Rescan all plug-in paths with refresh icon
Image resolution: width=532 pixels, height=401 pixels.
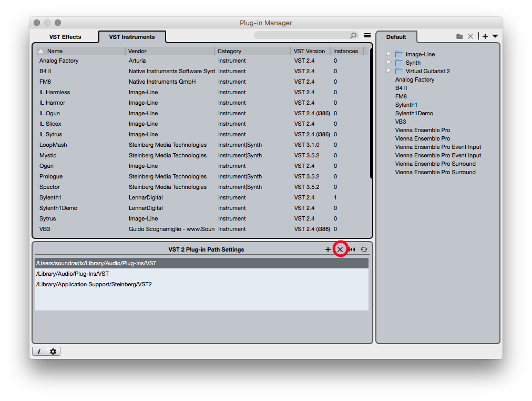364,249
